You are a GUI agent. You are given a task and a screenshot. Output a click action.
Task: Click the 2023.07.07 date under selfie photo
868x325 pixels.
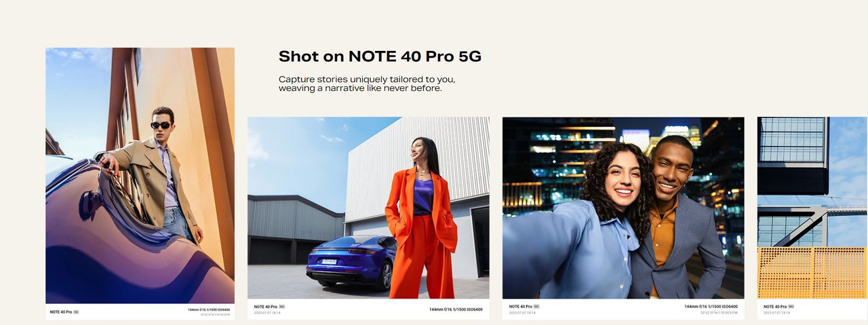522,313
